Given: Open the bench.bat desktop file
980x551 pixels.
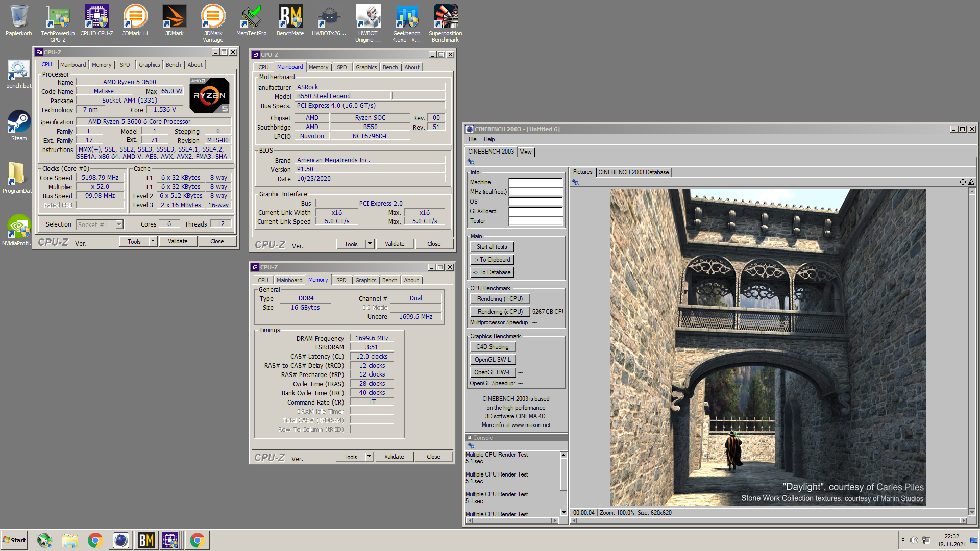Looking at the screenshot, I should (19, 74).
